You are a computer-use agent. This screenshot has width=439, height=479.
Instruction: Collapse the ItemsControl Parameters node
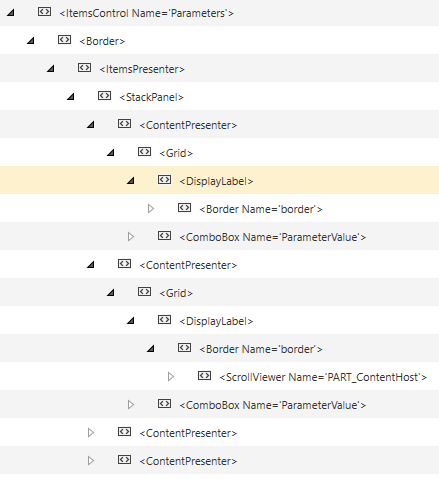point(11,13)
